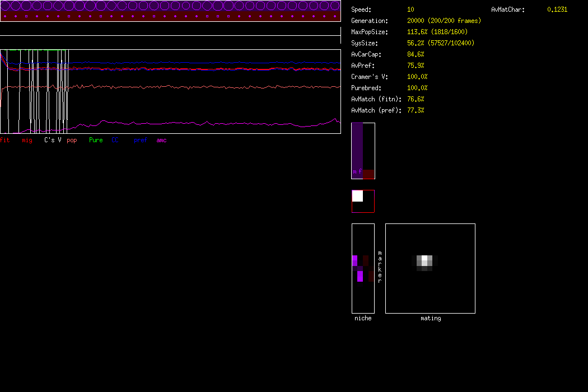Click the dark red 'f' bar in histogram

(x=368, y=174)
